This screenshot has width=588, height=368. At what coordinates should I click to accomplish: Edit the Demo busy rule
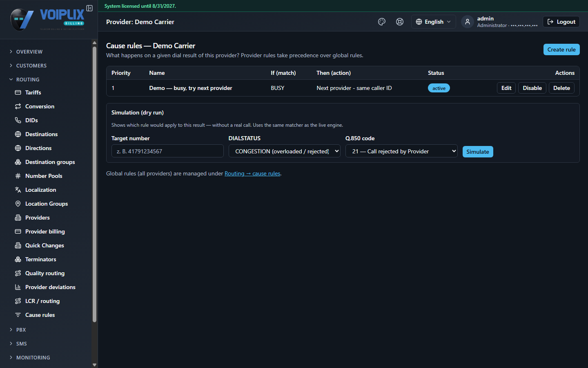point(506,88)
